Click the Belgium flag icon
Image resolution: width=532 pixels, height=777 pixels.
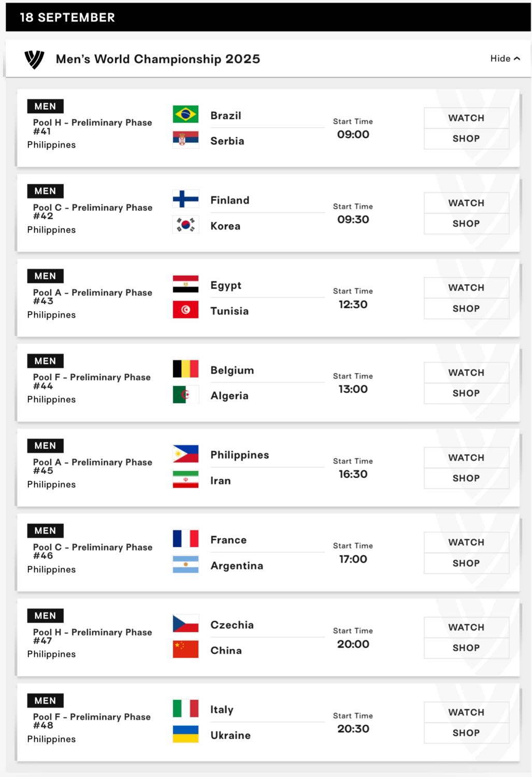[185, 369]
